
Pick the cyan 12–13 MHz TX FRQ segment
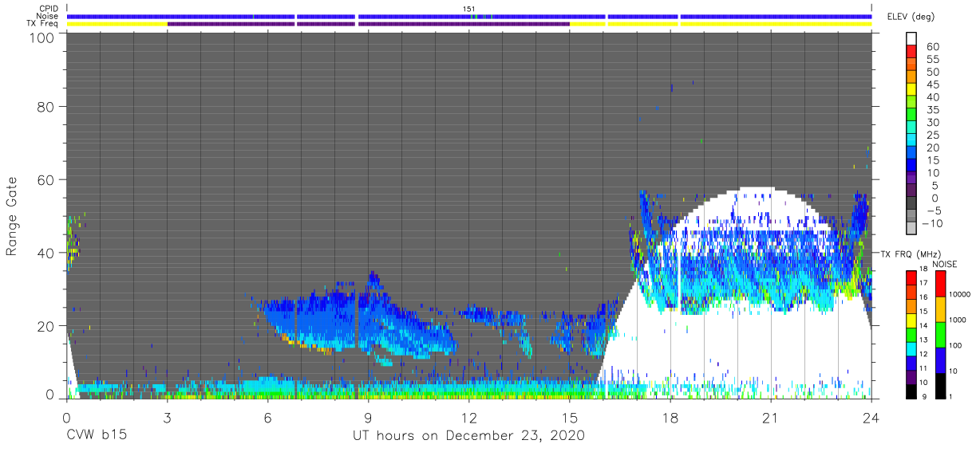tap(912, 349)
